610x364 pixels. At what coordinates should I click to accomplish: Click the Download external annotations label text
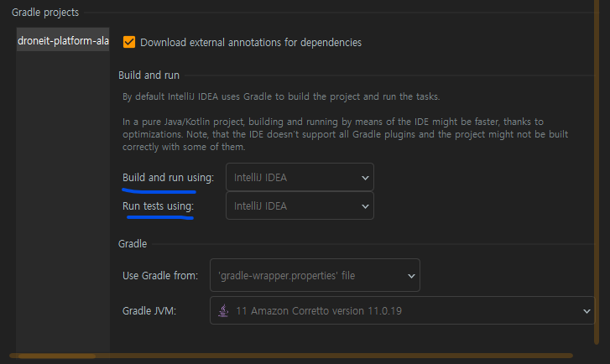tap(251, 43)
